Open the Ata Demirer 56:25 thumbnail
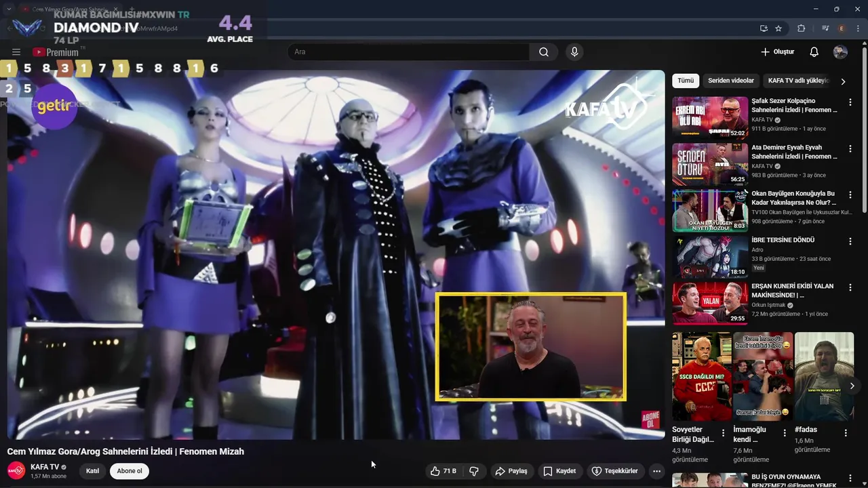Image resolution: width=868 pixels, height=488 pixels. click(x=710, y=163)
